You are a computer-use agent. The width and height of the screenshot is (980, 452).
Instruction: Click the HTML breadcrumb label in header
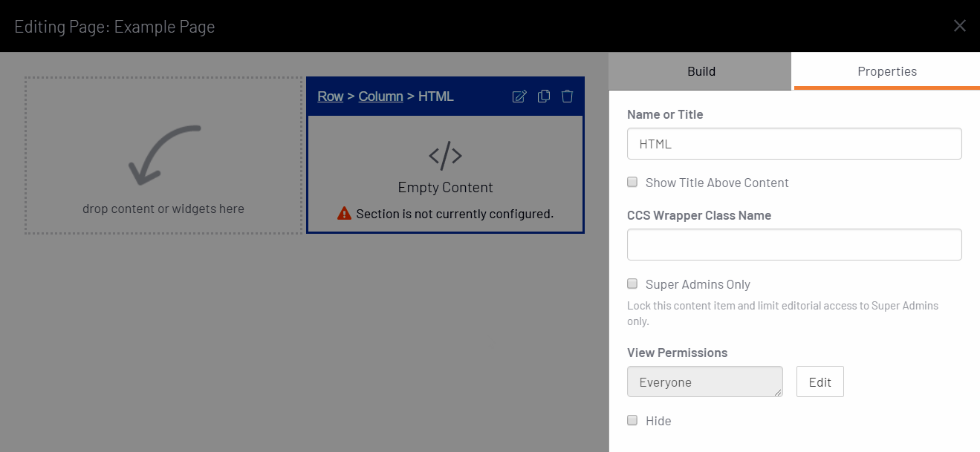(436, 96)
